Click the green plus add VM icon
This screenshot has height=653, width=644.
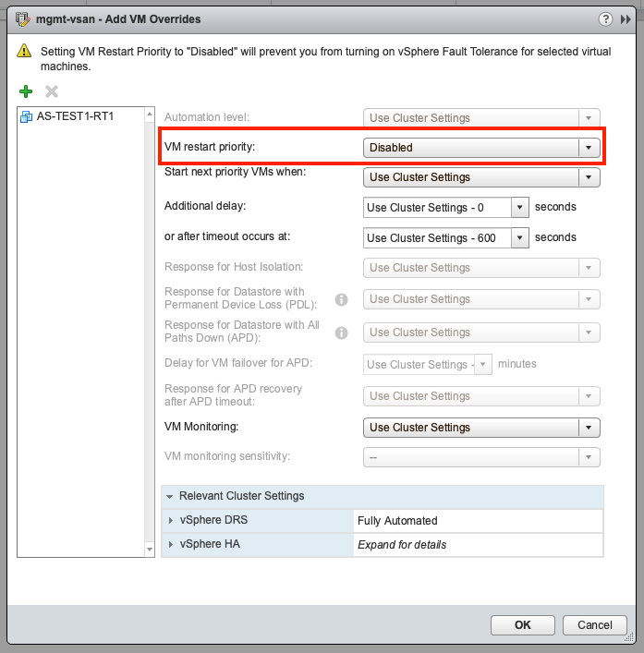tap(26, 91)
